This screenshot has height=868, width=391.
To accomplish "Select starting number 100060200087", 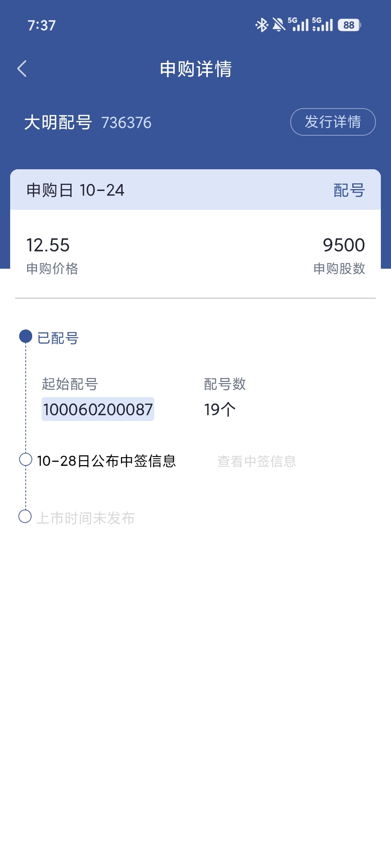I will click(98, 409).
